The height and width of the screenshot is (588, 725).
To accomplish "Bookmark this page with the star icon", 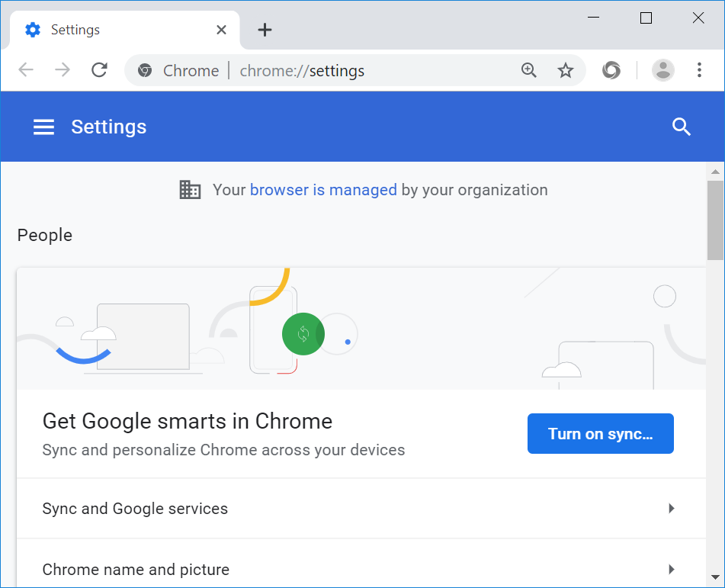I will coord(565,71).
